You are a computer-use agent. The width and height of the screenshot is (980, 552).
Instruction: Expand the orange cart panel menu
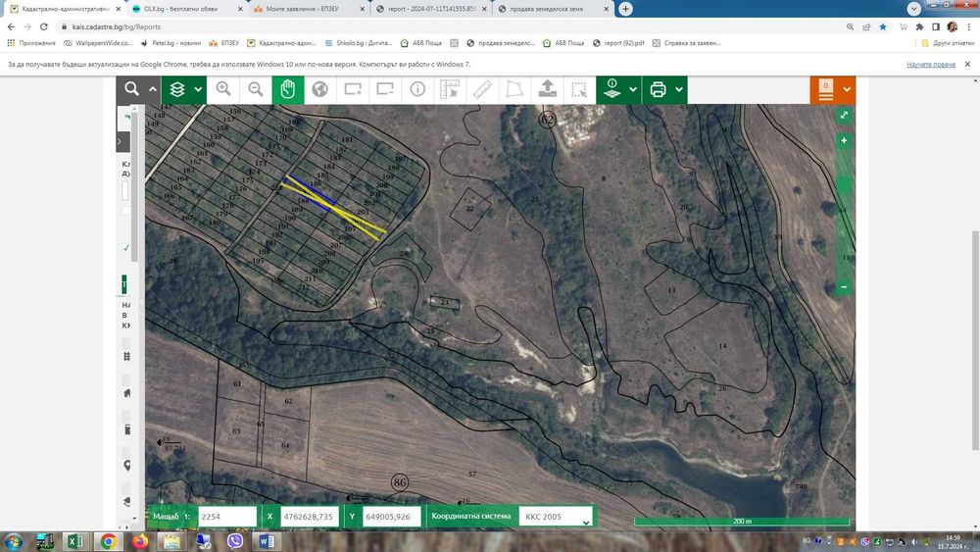[847, 89]
